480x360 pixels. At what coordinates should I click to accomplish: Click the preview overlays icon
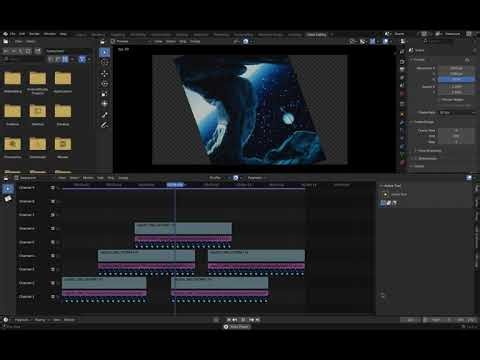click(385, 41)
